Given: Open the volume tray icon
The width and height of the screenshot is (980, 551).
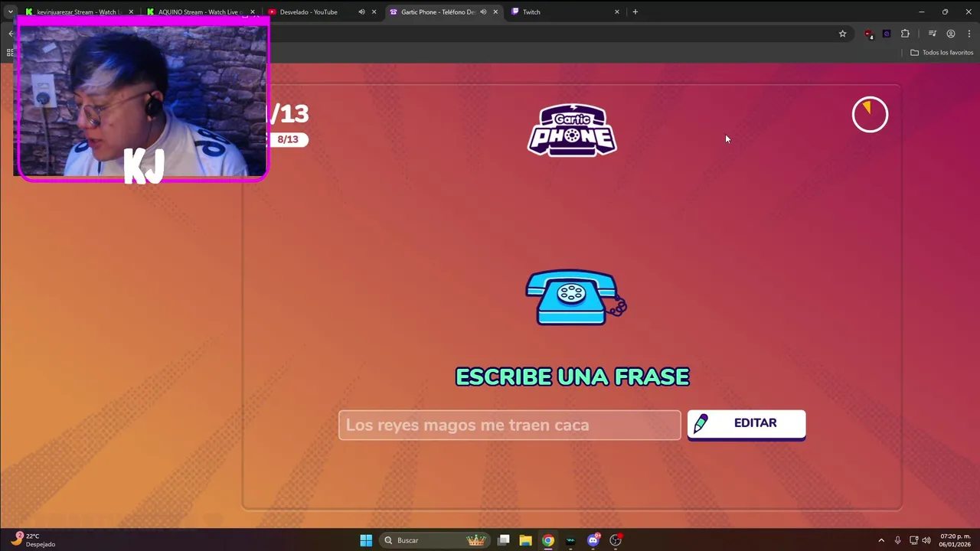Looking at the screenshot, I should pos(926,540).
